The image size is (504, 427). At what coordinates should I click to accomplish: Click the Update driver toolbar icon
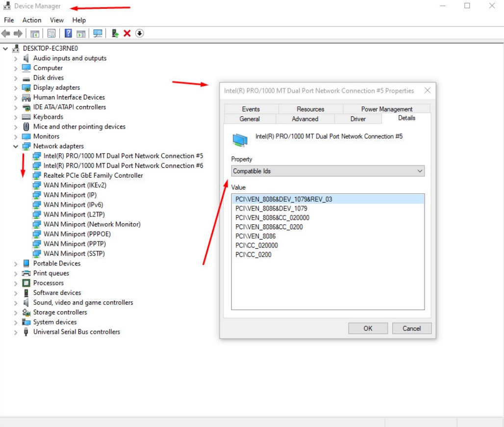[115, 33]
